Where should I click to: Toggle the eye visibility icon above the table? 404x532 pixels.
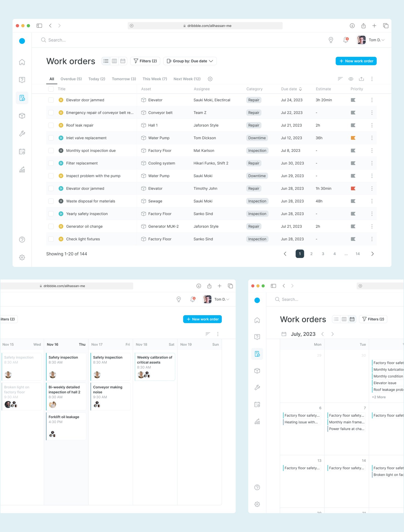coord(351,79)
